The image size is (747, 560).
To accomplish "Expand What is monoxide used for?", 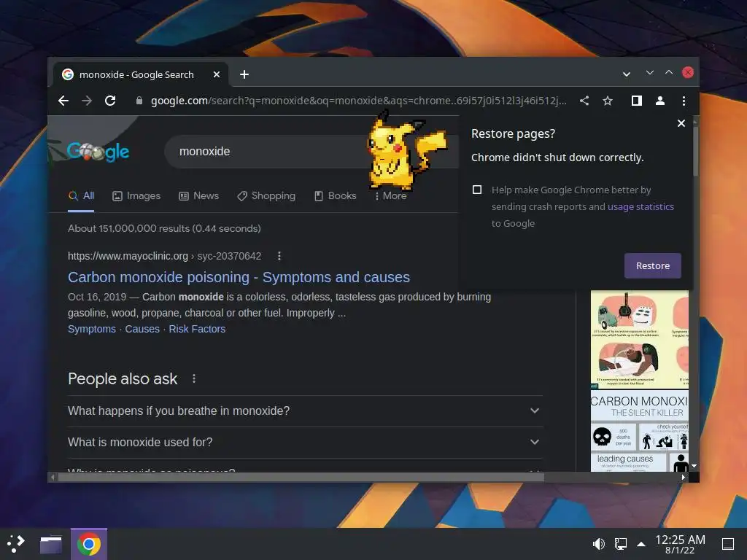I will (305, 443).
